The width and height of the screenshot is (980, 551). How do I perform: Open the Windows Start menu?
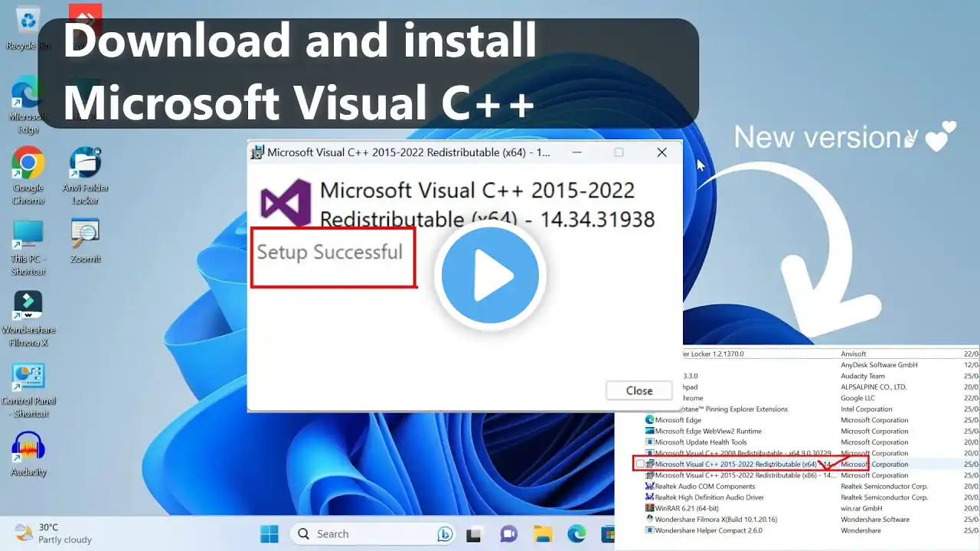(269, 533)
